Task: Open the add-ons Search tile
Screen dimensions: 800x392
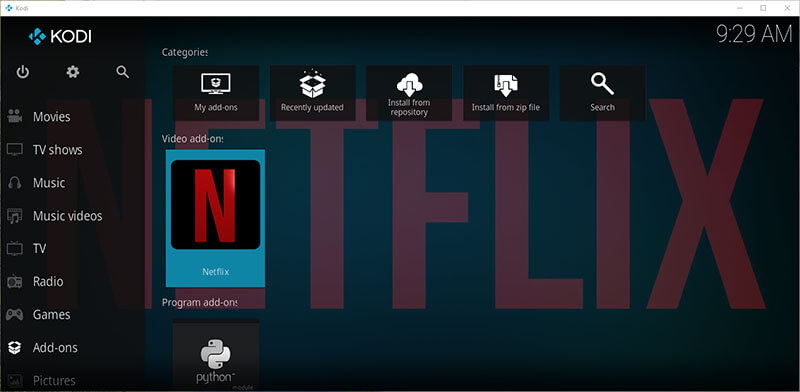Action: [603, 93]
